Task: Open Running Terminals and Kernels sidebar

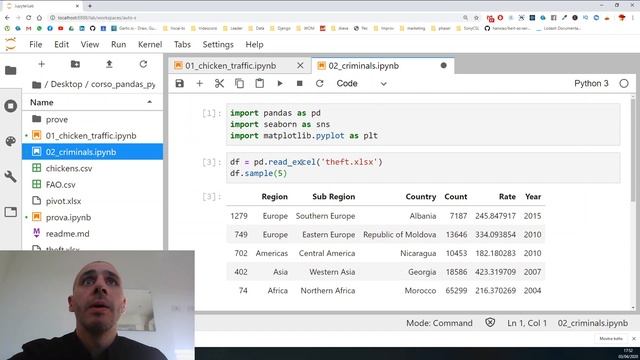Action: (x=11, y=106)
